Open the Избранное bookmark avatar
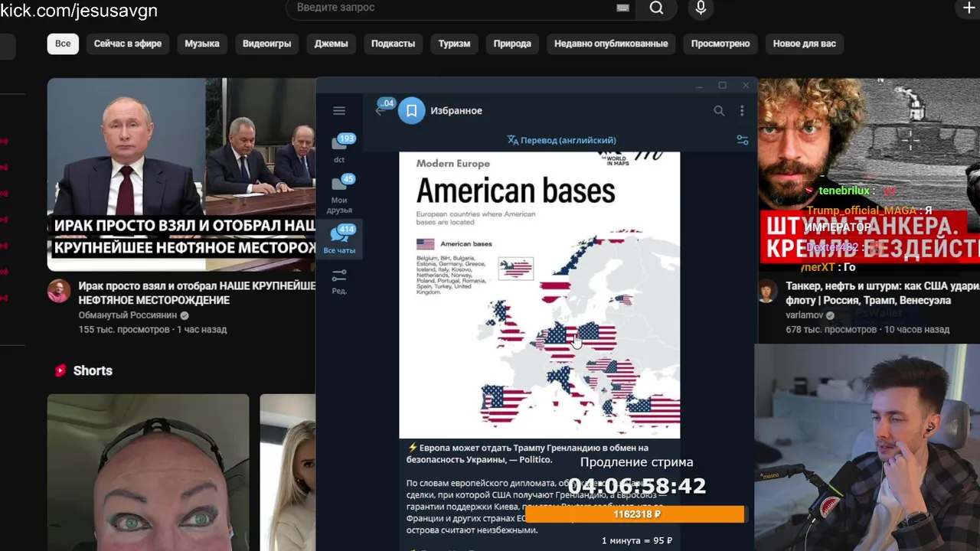Image resolution: width=980 pixels, height=551 pixels. 411,111
